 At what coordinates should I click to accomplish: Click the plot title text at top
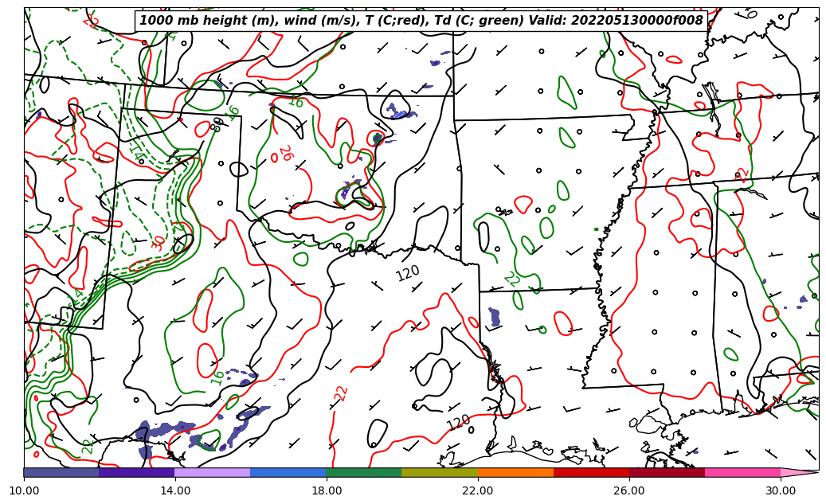point(421,21)
